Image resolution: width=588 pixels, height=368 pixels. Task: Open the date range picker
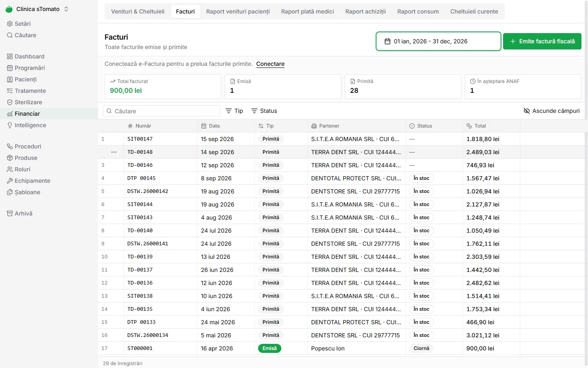point(439,41)
